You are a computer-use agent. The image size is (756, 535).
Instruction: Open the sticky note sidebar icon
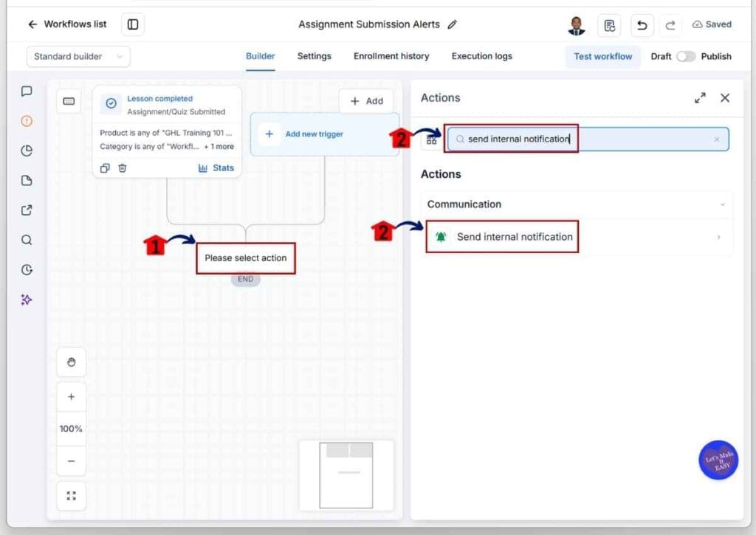click(x=27, y=181)
